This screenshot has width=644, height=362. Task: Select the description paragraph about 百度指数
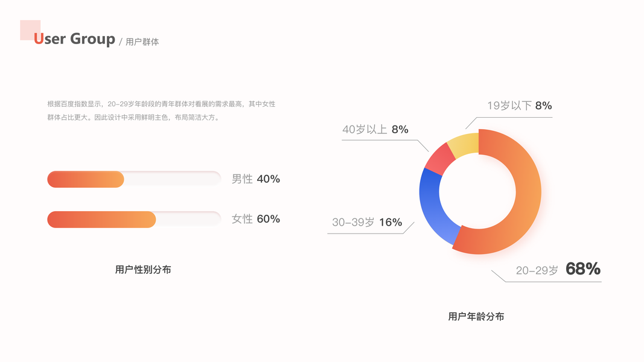click(161, 111)
